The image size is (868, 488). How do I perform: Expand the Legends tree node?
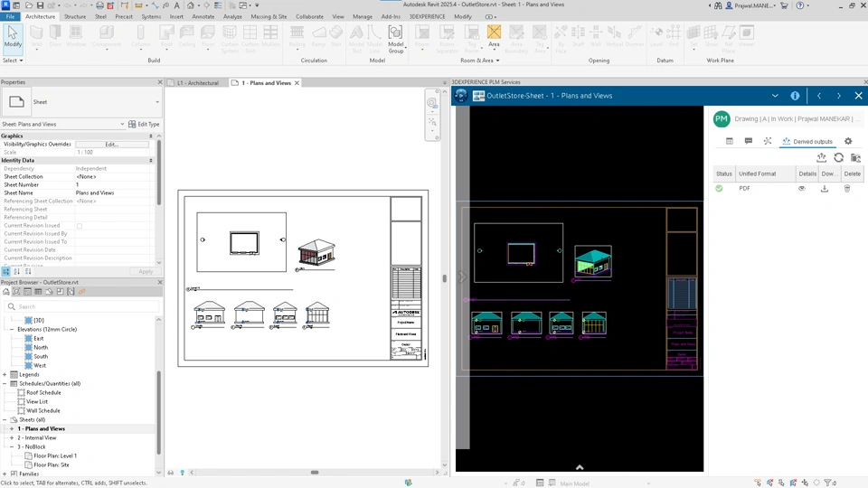click(5, 374)
